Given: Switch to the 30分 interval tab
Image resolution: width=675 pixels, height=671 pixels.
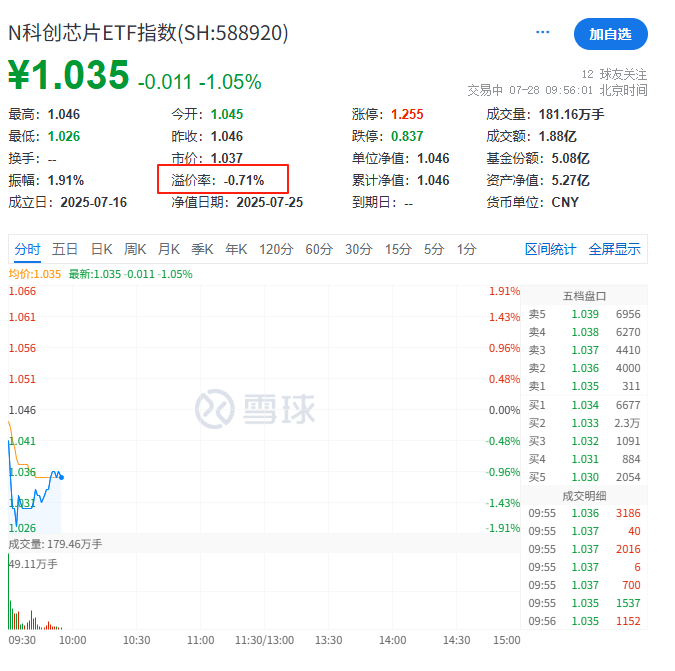Looking at the screenshot, I should pyautogui.click(x=358, y=249).
